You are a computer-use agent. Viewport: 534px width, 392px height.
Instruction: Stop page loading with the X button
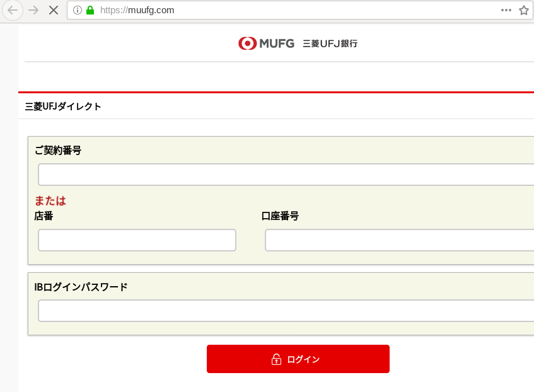(54, 10)
